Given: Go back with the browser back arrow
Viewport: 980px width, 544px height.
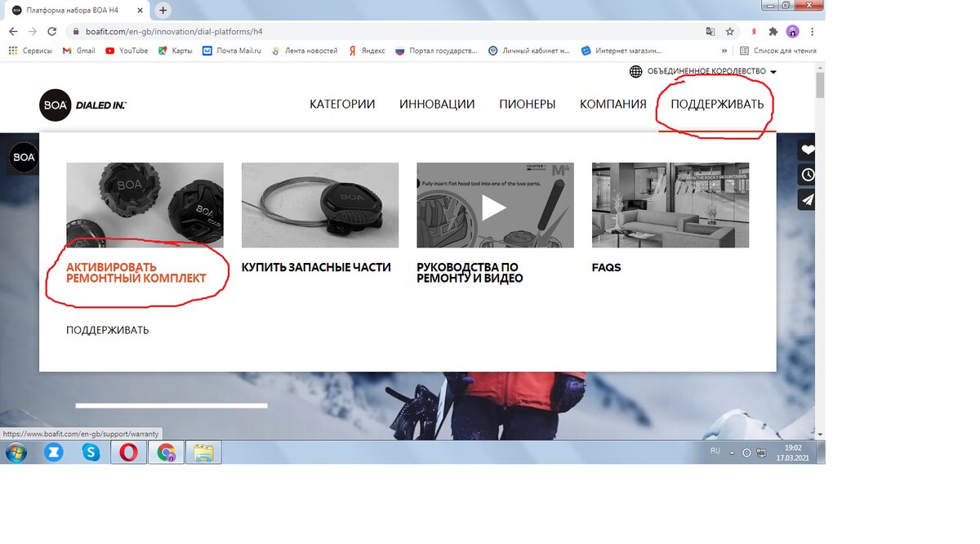Looking at the screenshot, I should pos(13,31).
